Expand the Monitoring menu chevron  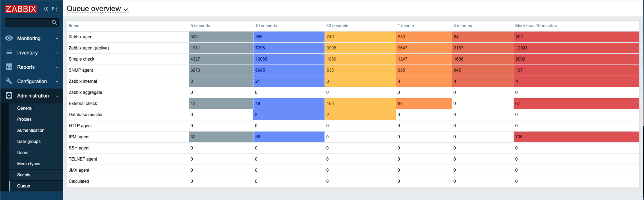point(57,39)
